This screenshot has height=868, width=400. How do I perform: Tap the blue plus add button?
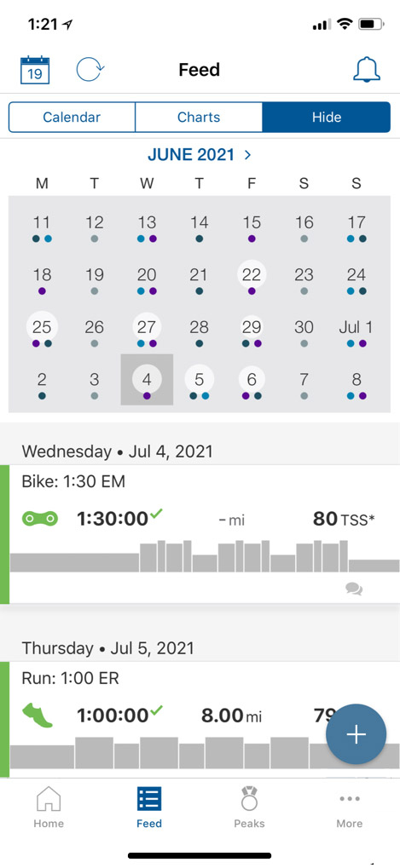(356, 734)
